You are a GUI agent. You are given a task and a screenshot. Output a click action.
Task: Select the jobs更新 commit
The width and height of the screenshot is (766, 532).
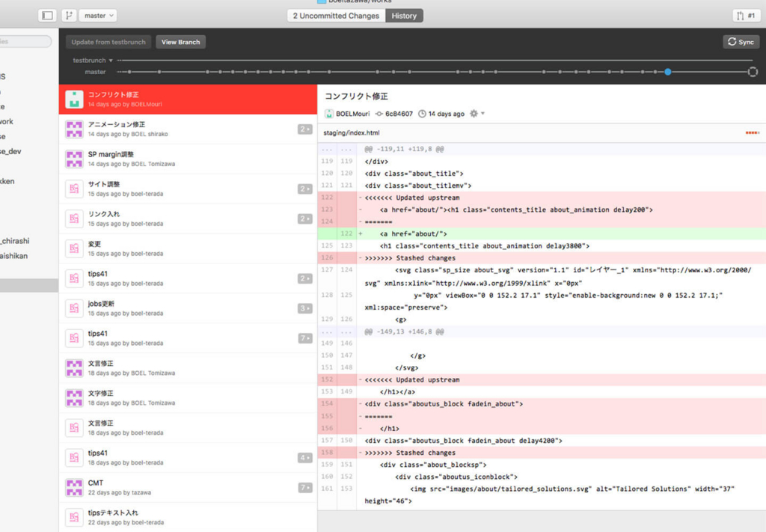tap(188, 308)
